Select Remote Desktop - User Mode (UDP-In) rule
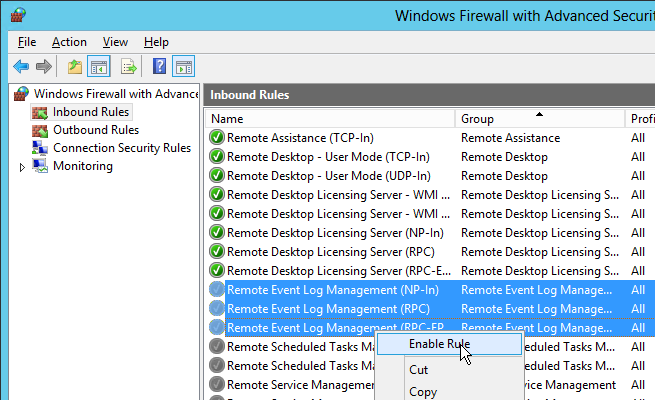The height and width of the screenshot is (400, 655). pyautogui.click(x=328, y=176)
